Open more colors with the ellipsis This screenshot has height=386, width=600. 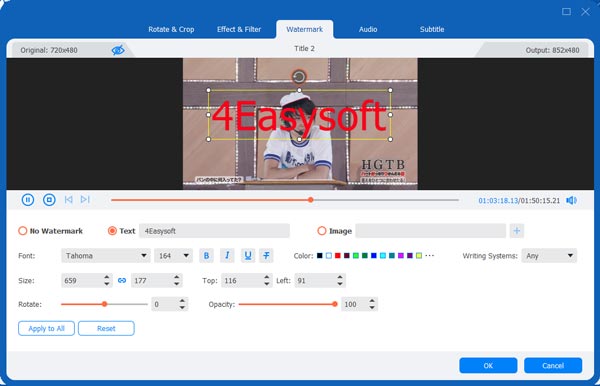[x=430, y=256]
